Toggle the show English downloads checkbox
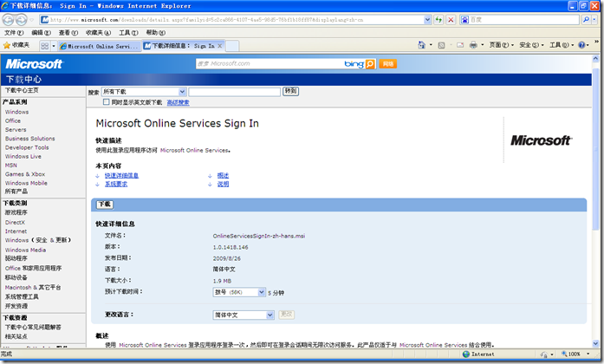604x364 pixels. [107, 102]
